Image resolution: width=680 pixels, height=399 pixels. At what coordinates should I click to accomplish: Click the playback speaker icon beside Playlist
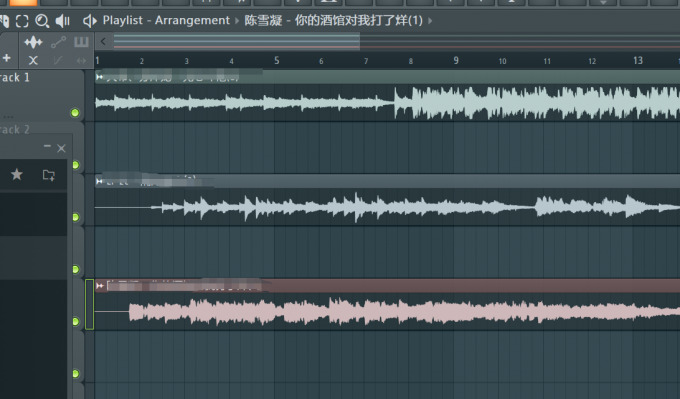click(89, 21)
